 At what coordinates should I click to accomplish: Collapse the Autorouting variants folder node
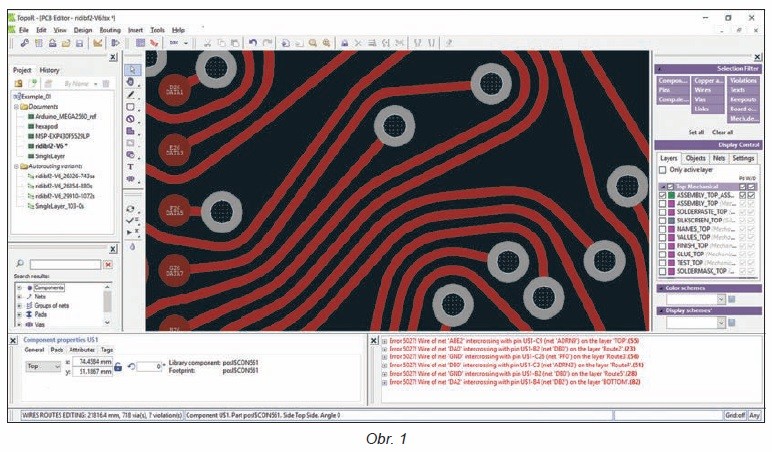16,166
